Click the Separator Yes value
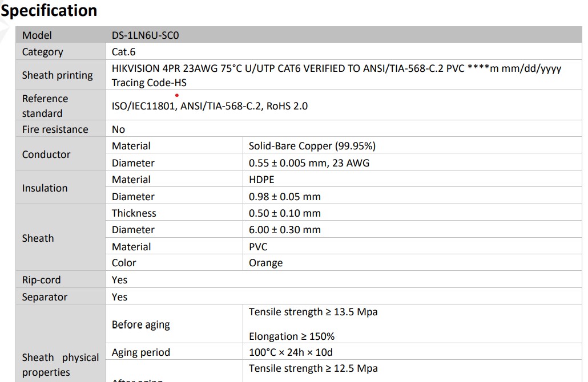Image resolution: width=588 pixels, height=382 pixels. coord(119,297)
